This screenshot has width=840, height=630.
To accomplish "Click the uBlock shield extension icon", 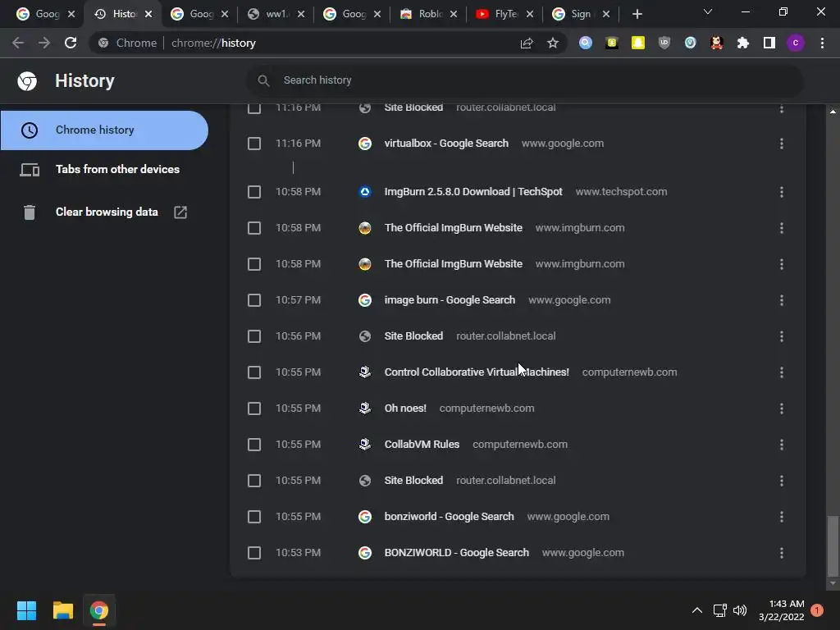I will 664,43.
